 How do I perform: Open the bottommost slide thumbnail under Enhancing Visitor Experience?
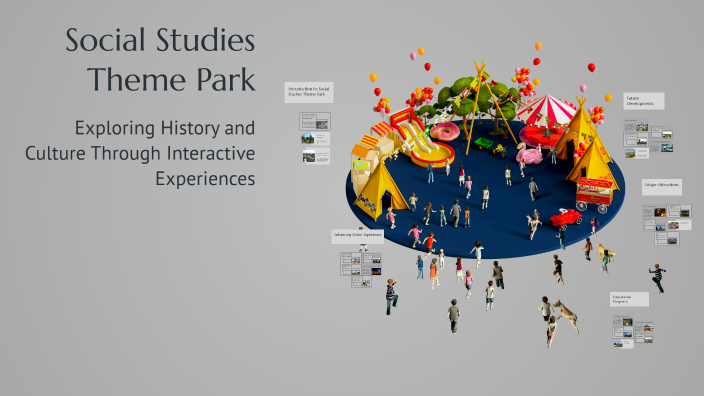point(361,282)
